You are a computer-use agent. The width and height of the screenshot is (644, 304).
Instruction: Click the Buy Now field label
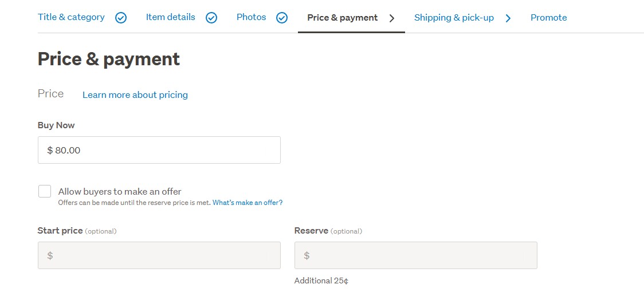coord(56,125)
